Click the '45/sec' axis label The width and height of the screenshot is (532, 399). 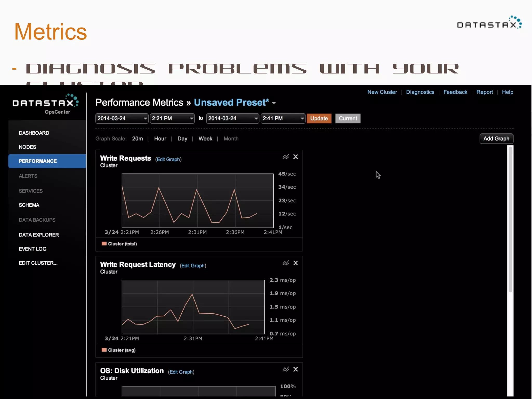pos(287,174)
